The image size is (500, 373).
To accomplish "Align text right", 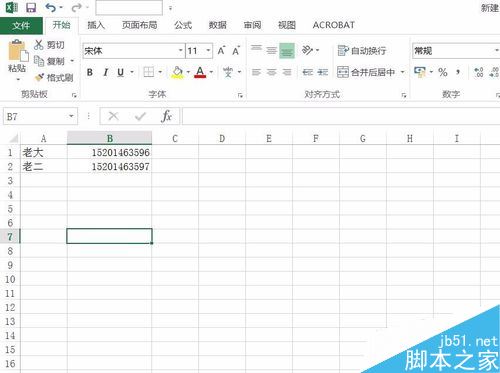I will pos(287,72).
